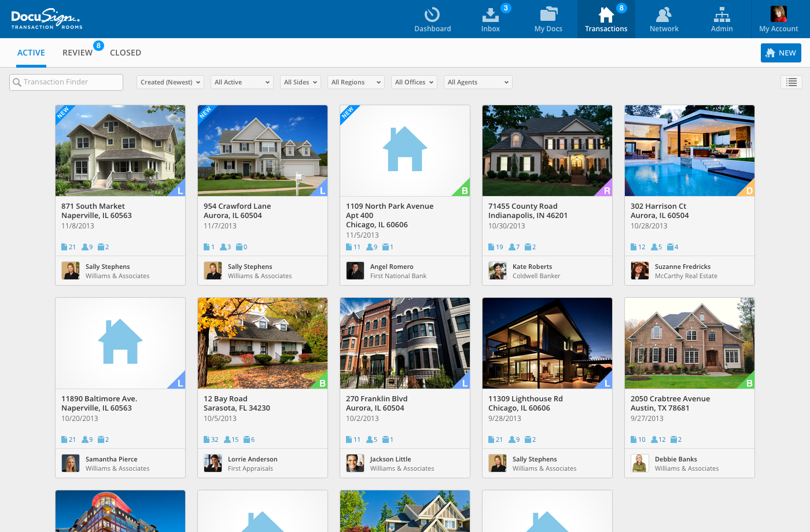The width and height of the screenshot is (810, 532).
Task: Click agent name Samantha Pierce
Action: pyautogui.click(x=111, y=459)
